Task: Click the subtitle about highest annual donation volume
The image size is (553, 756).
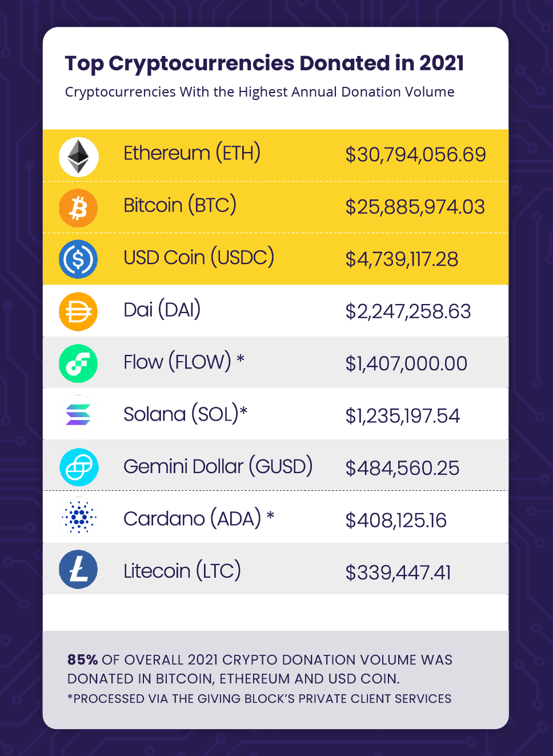Action: pos(260,92)
